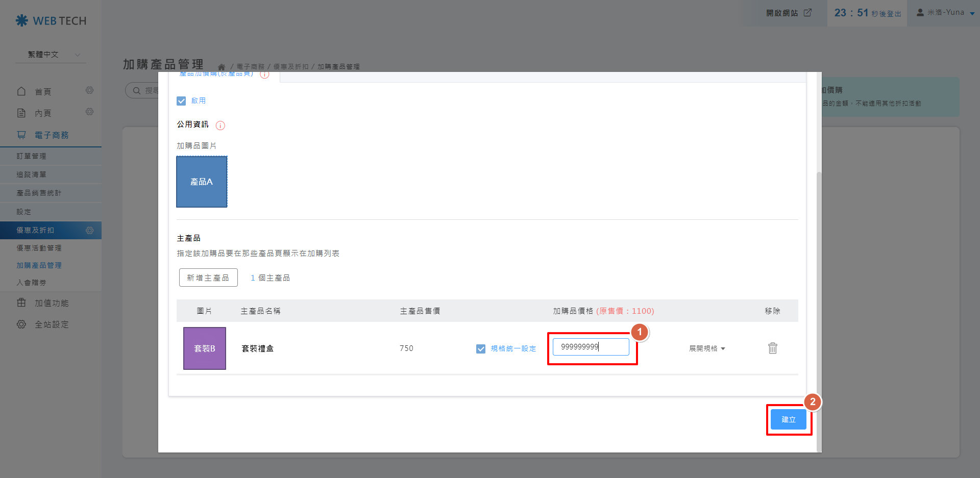Open the 繁體中文 language dropdown

(x=54, y=55)
